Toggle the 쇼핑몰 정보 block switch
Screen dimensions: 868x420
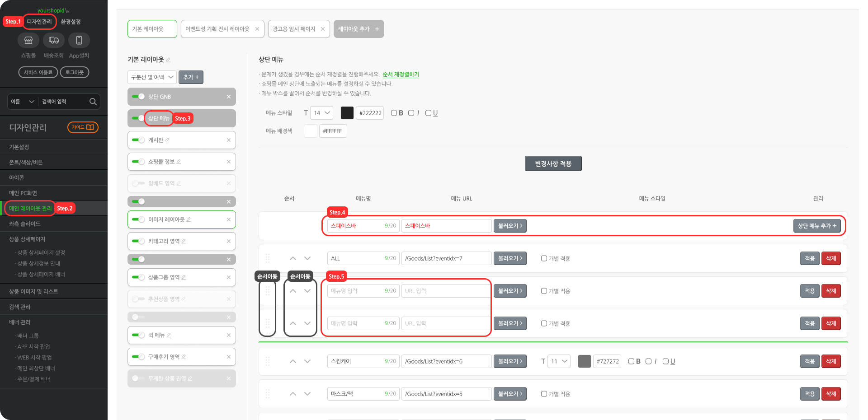pyautogui.click(x=138, y=162)
